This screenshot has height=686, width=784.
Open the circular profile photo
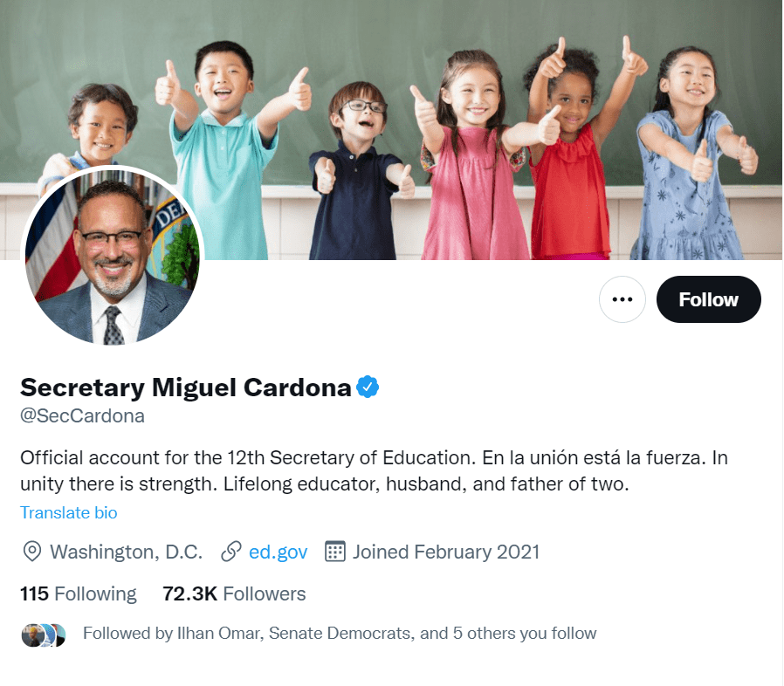coord(113,257)
